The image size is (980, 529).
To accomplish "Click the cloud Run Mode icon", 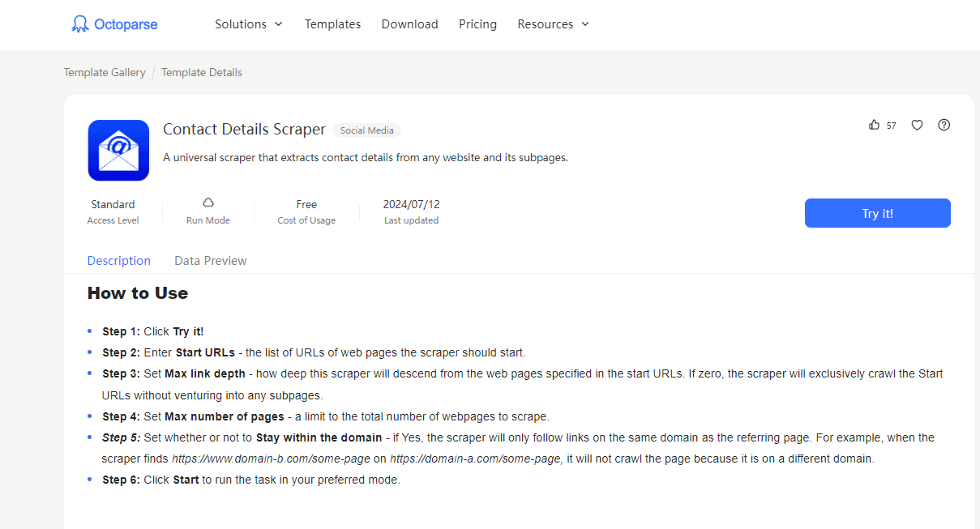I will coord(208,203).
